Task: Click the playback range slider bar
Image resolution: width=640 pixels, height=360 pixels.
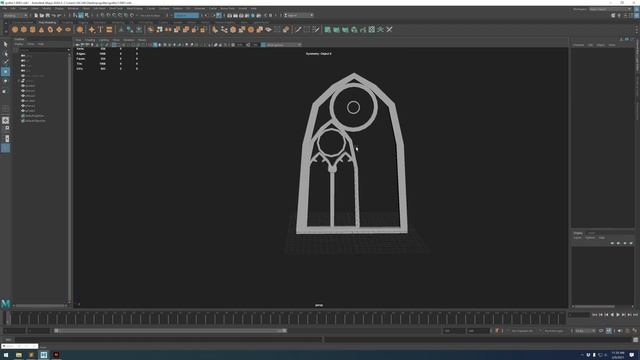Action: click(x=170, y=331)
